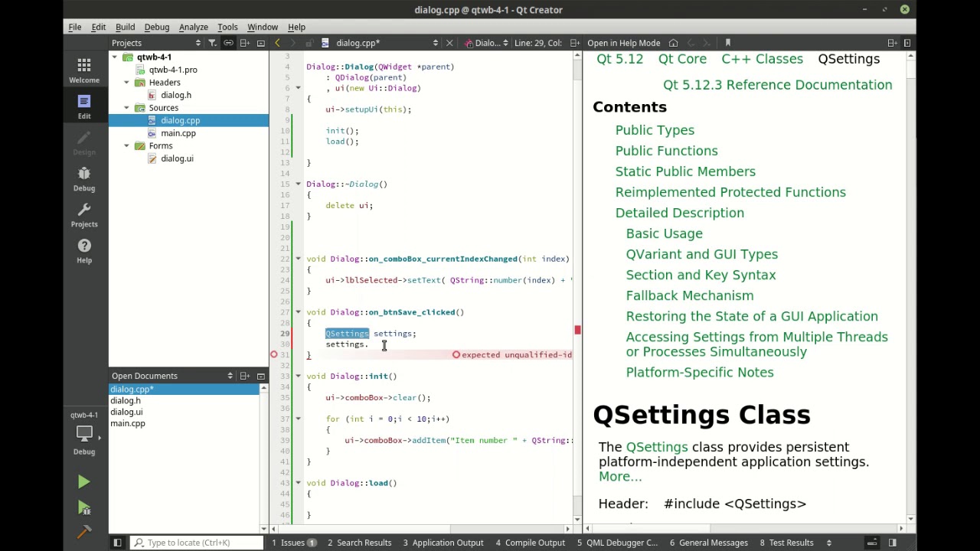This screenshot has width=980, height=551.
Task: Follow the More... link in QSettings description
Action: click(x=620, y=476)
